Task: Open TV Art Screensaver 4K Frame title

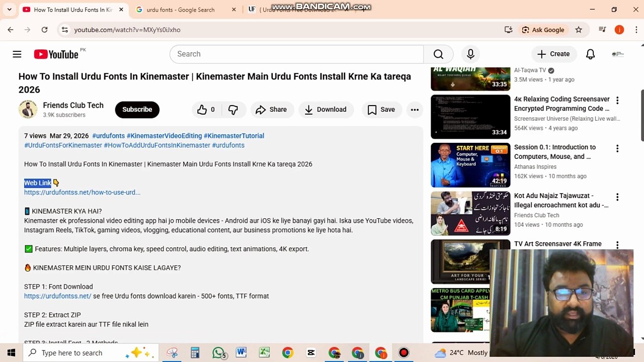Action: pos(558,244)
